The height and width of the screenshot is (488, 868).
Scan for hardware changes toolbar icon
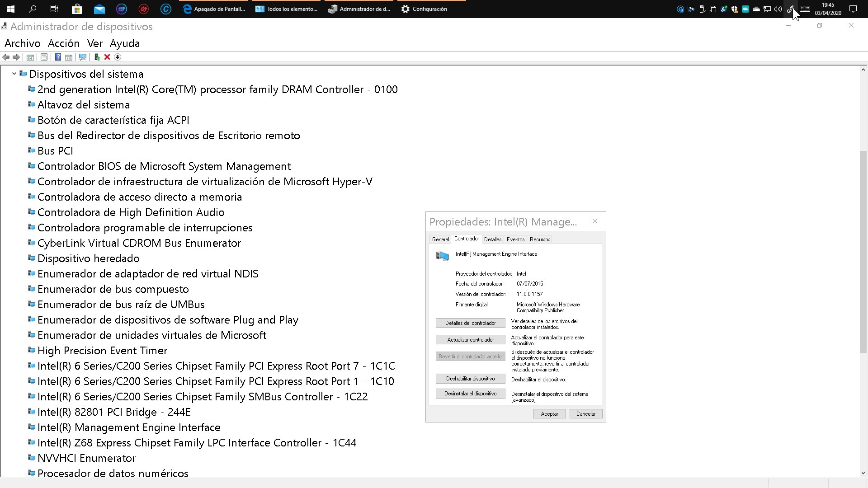[x=82, y=57]
